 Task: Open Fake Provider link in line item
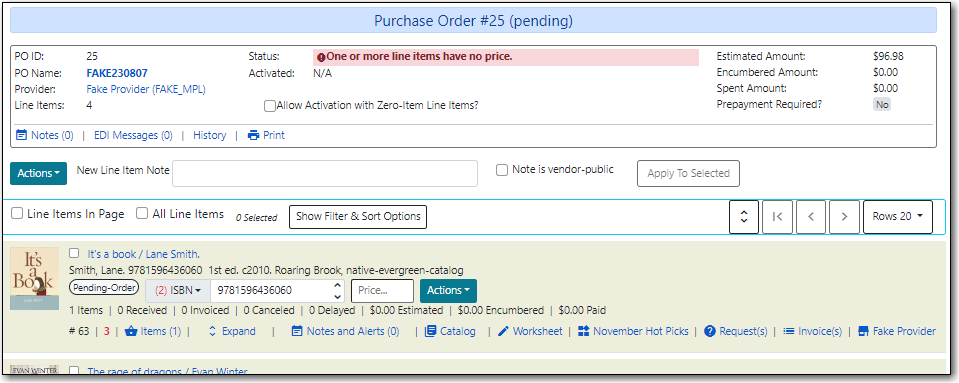[905, 331]
